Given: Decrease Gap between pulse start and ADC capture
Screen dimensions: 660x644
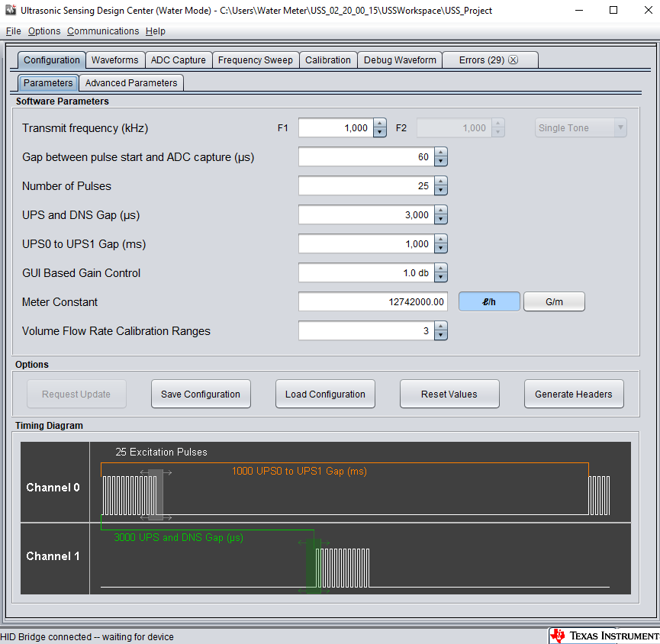Looking at the screenshot, I should (441, 161).
